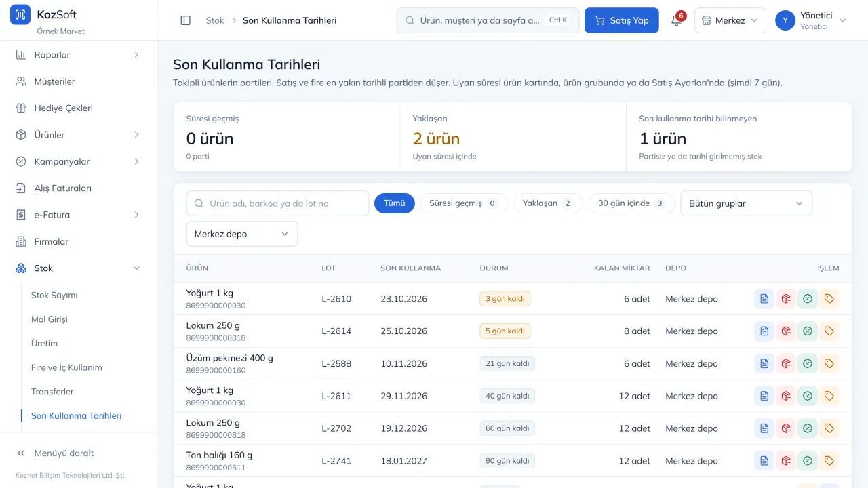Click orange tag icon for lot L-2741
This screenshot has width=868, height=488.
pos(829,462)
